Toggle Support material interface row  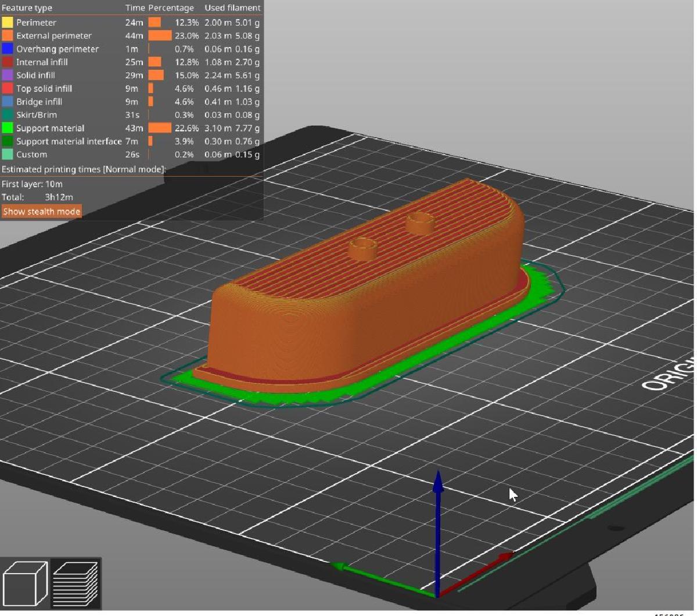69,142
